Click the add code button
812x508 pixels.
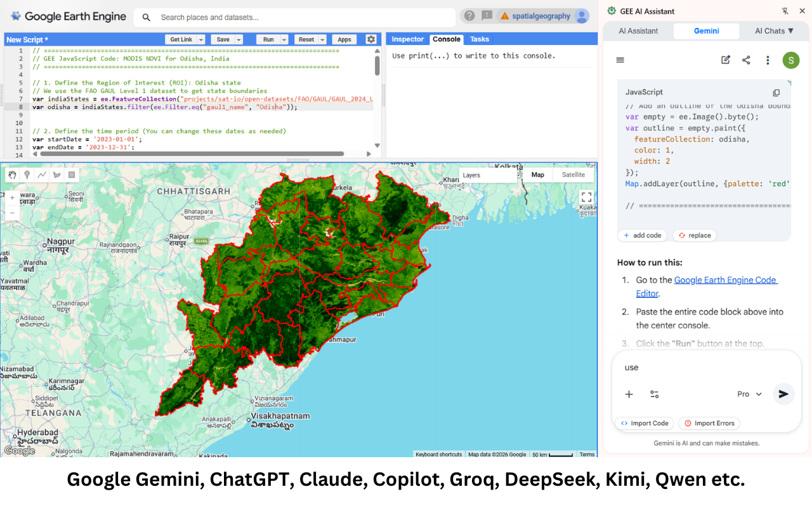coord(642,235)
